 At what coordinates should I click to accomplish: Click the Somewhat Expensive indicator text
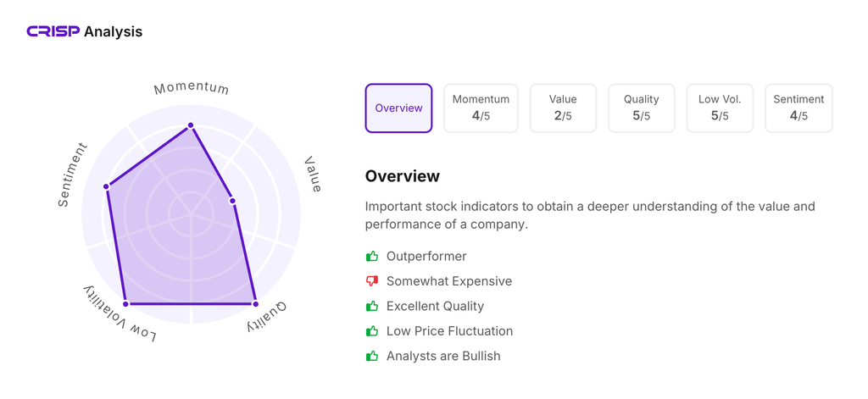pos(449,281)
